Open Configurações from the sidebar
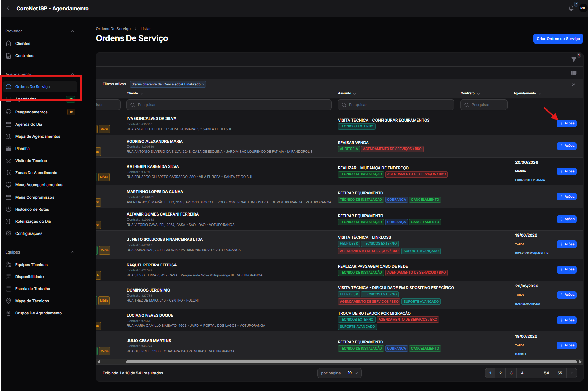This screenshot has height=391, width=588. [x=29, y=233]
